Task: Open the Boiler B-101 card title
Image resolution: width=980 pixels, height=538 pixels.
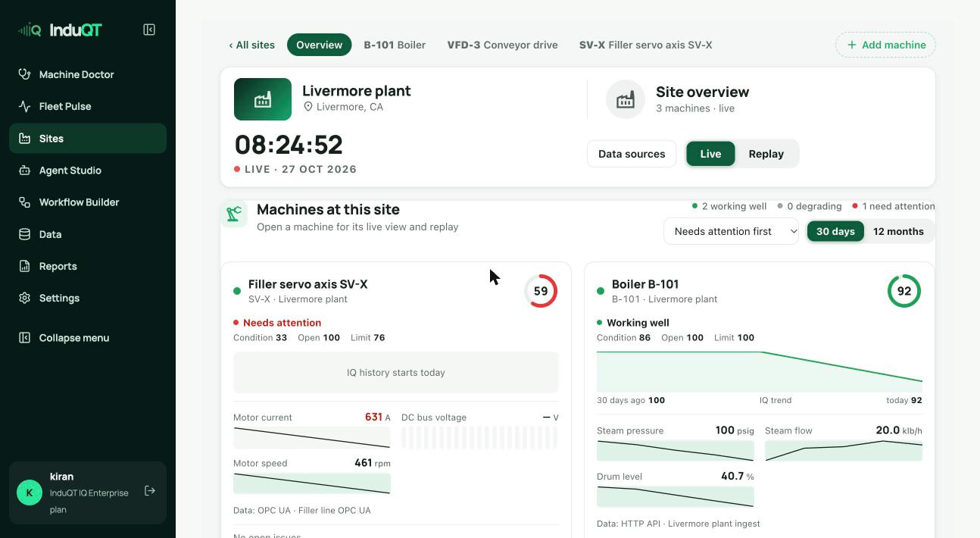Action: pyautogui.click(x=645, y=284)
